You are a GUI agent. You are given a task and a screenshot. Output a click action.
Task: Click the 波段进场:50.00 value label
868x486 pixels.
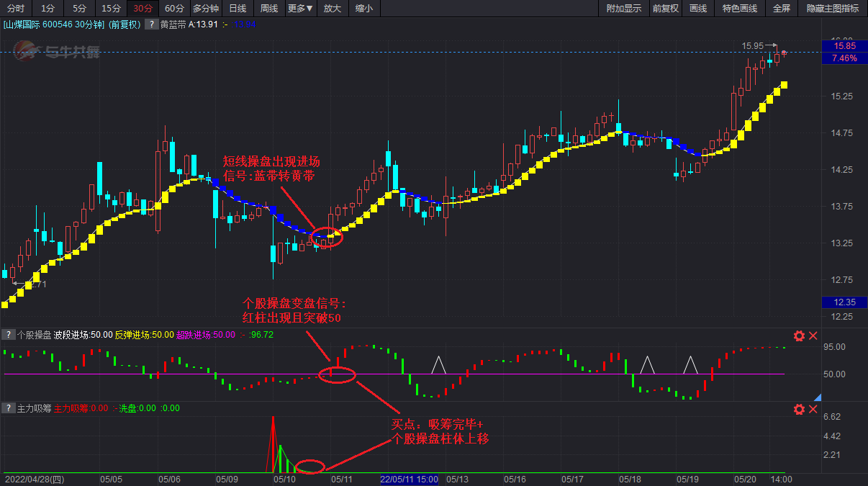tap(83, 335)
